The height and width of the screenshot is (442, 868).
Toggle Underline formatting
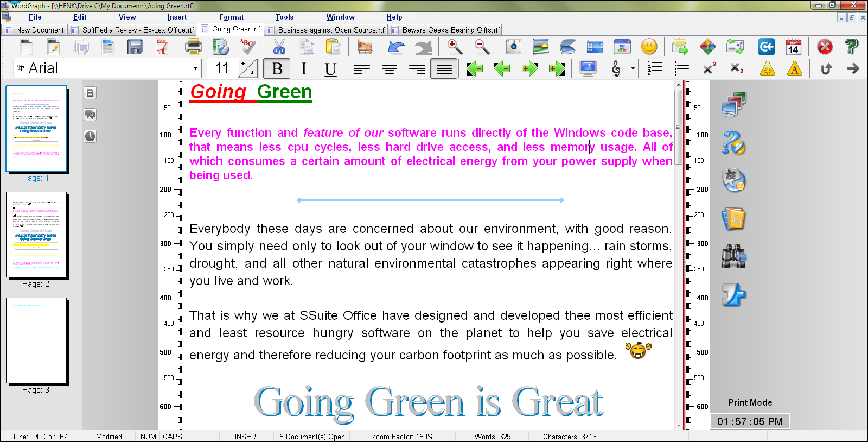(x=330, y=69)
